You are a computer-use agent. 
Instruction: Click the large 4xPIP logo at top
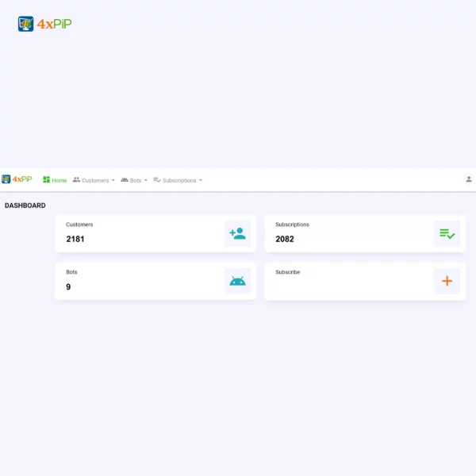coord(45,24)
